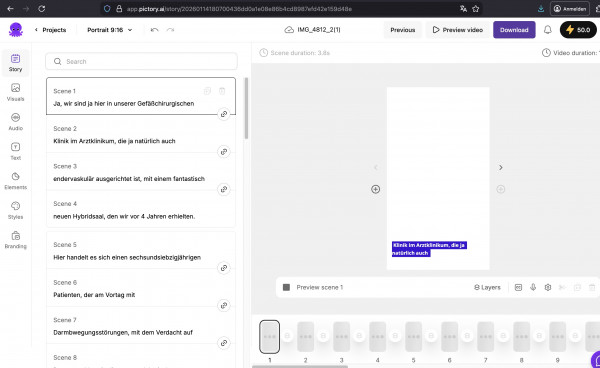
Task: Open the Audio sidebar tab
Action: [15, 122]
